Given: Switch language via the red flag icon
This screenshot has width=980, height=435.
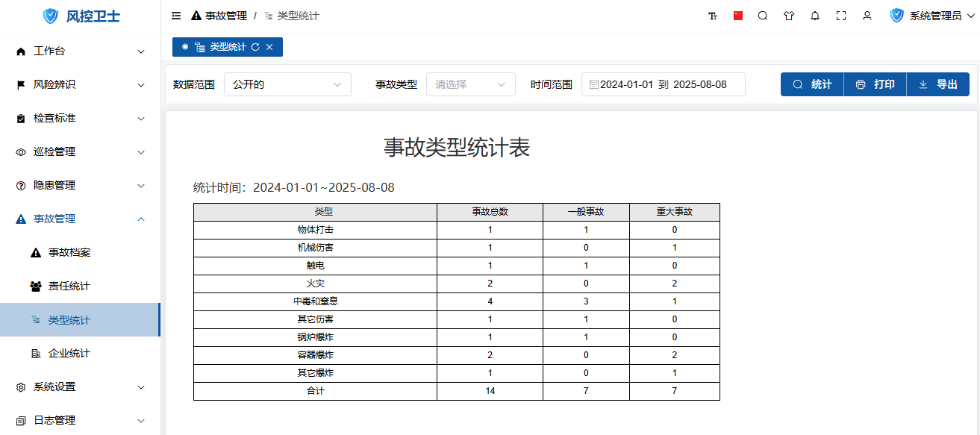Looking at the screenshot, I should click(738, 16).
